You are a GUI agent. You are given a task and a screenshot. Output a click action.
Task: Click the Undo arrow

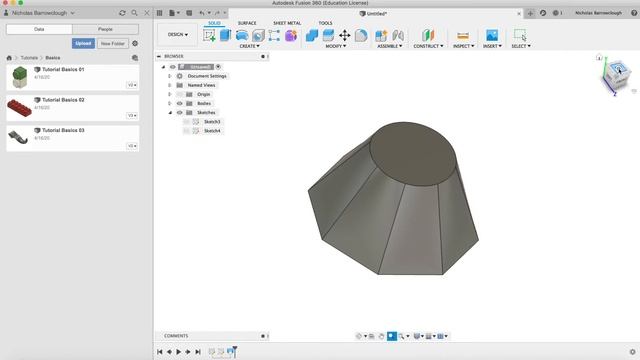click(x=202, y=13)
